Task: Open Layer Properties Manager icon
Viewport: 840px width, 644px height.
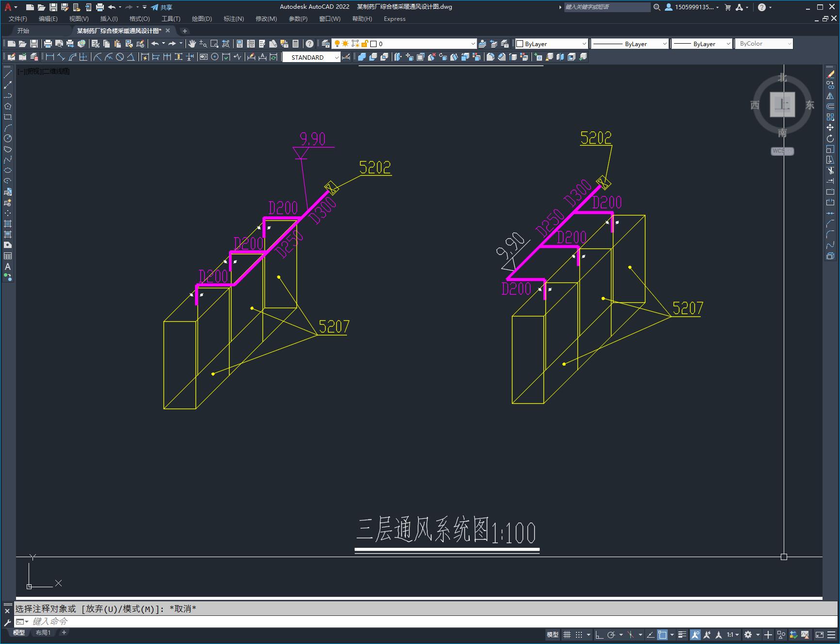Action: point(326,44)
